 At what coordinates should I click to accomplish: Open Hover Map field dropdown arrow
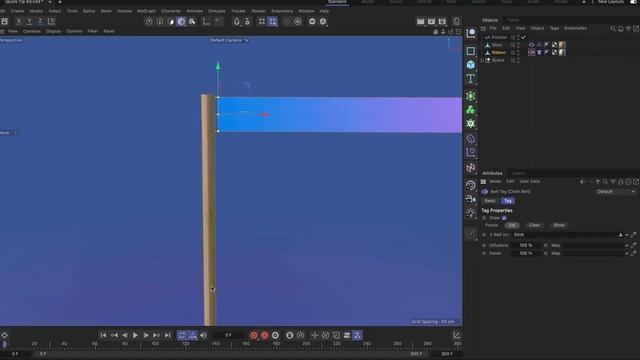627,253
